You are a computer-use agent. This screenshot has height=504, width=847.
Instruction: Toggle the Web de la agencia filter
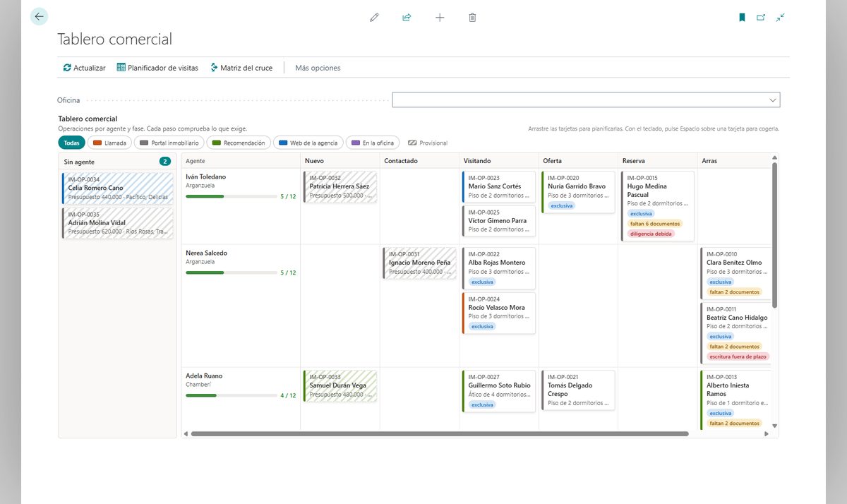(x=308, y=143)
